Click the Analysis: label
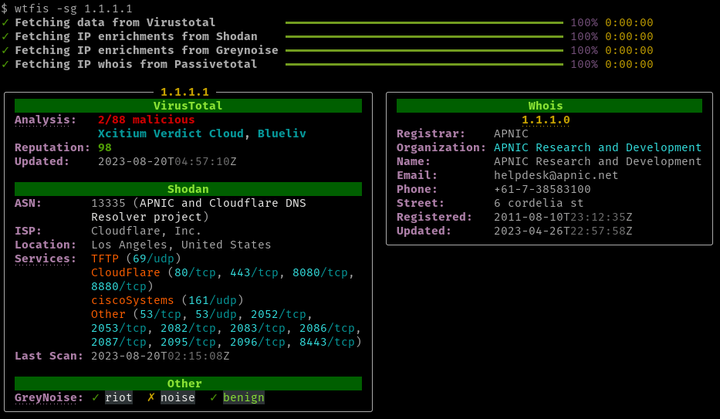 pyautogui.click(x=45, y=120)
